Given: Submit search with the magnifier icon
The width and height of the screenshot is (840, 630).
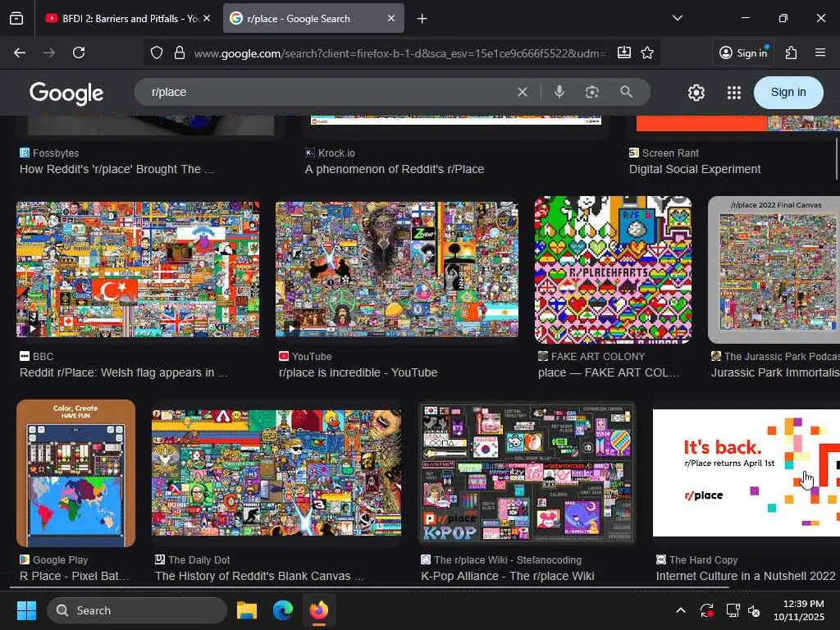Looking at the screenshot, I should coord(626,92).
